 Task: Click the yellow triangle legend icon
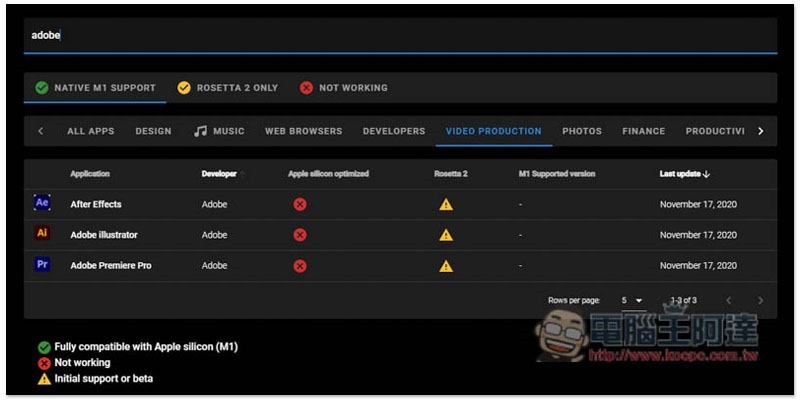click(44, 379)
